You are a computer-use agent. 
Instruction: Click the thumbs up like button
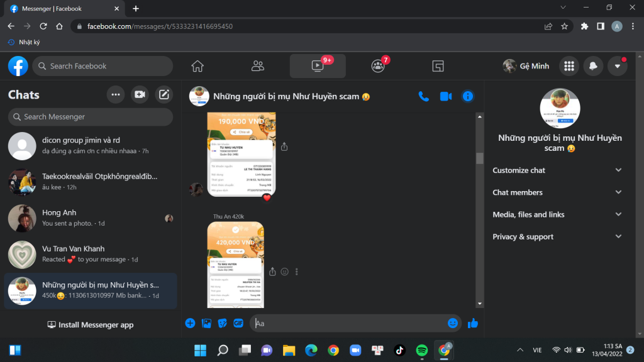point(473,323)
